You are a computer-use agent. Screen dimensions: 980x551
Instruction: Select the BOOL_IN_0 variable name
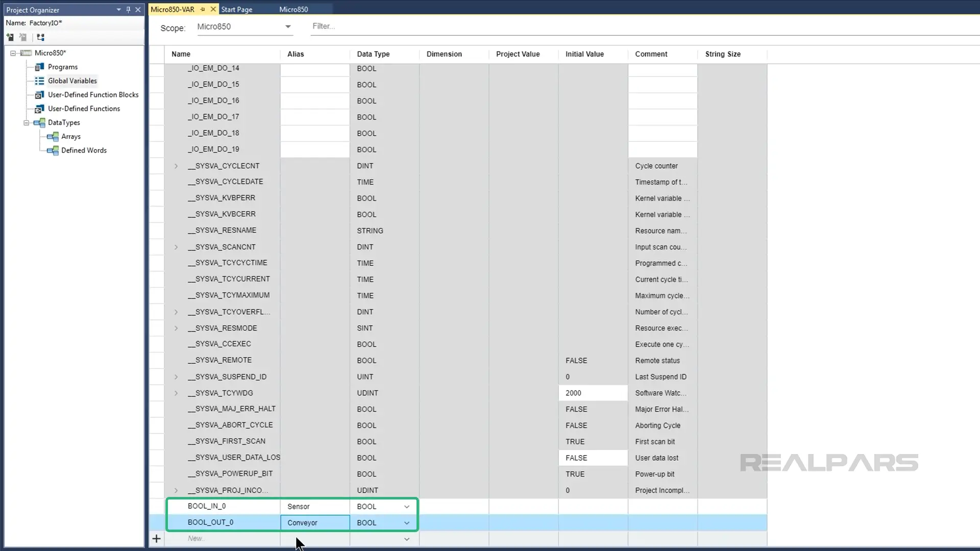pyautogui.click(x=207, y=506)
